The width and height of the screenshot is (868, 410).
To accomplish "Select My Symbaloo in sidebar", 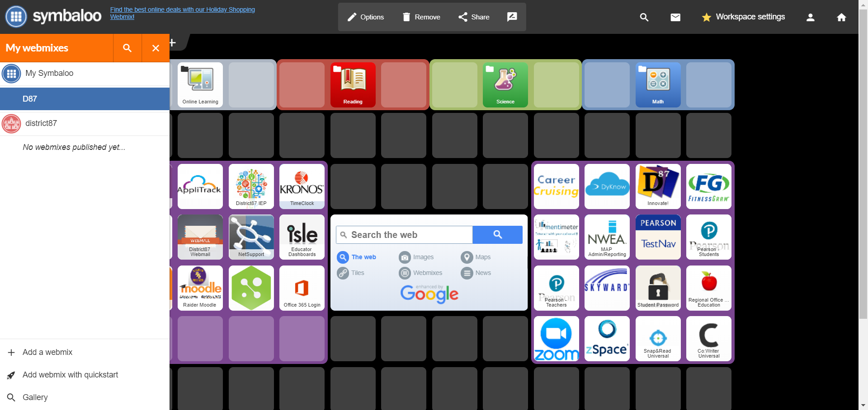I will tap(85, 73).
